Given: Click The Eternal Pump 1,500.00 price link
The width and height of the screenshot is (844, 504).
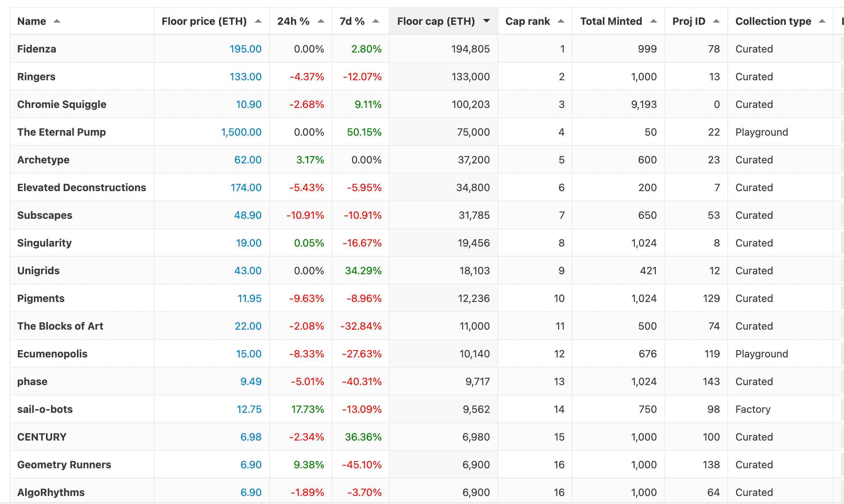Looking at the screenshot, I should (241, 132).
